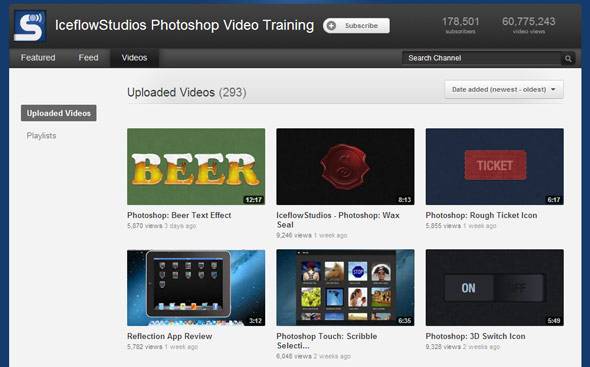Click the Uploaded Videos (293) heading
The width and height of the screenshot is (590, 367).
pos(187,92)
